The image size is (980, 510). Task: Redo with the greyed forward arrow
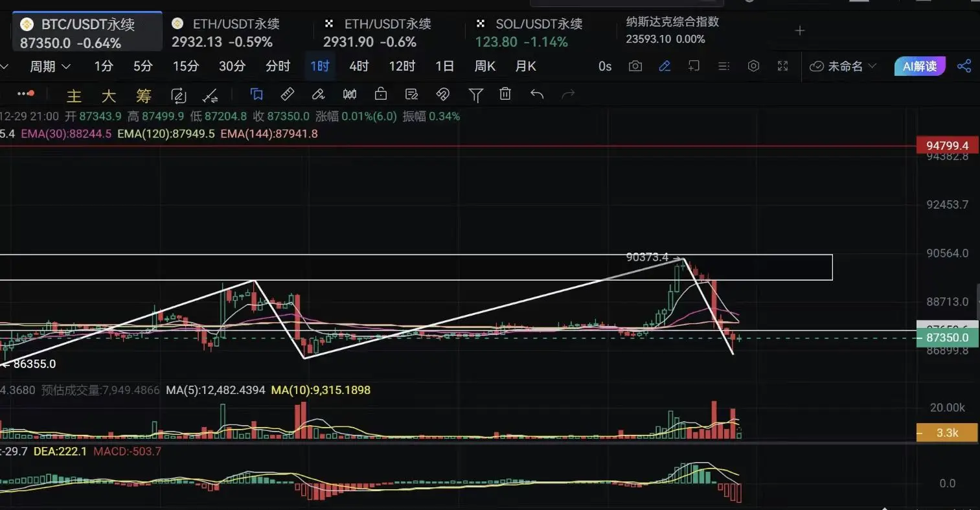point(568,95)
